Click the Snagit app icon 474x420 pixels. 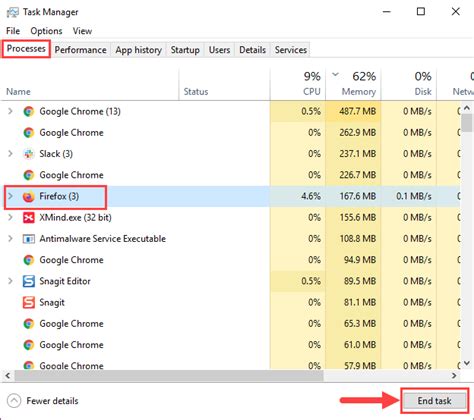tap(29, 302)
